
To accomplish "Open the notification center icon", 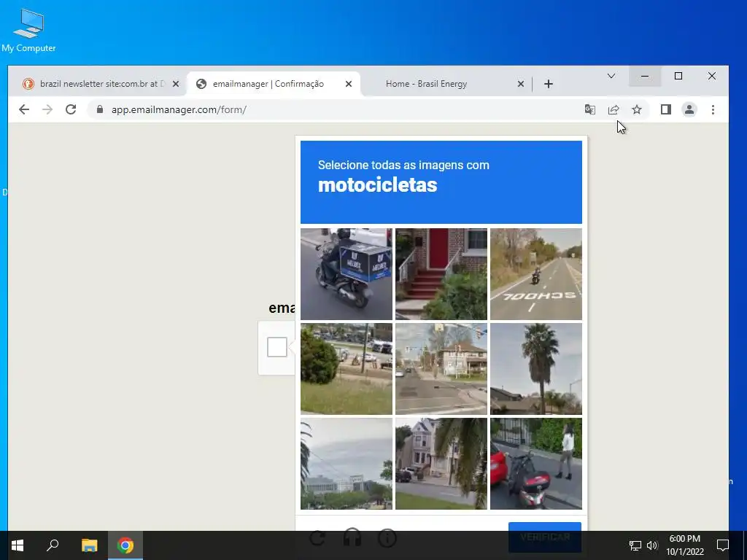I will (x=723, y=545).
